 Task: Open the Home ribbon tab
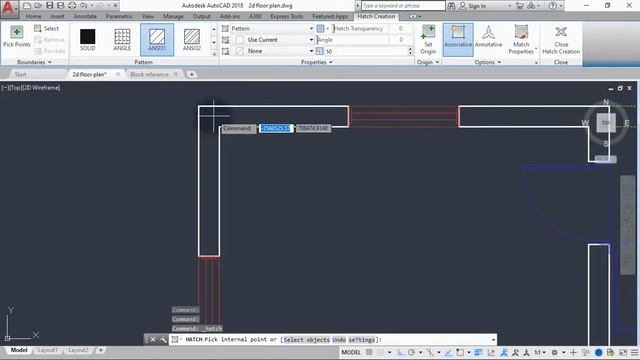tap(33, 16)
